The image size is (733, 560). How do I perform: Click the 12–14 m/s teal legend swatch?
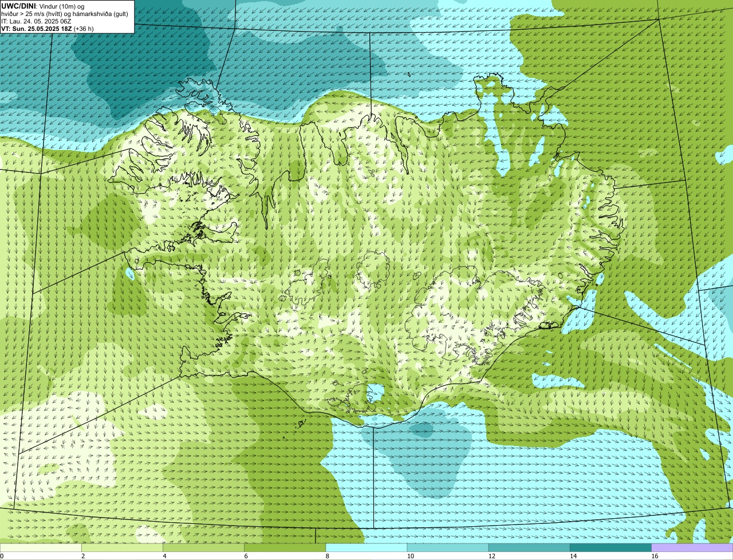529,548
